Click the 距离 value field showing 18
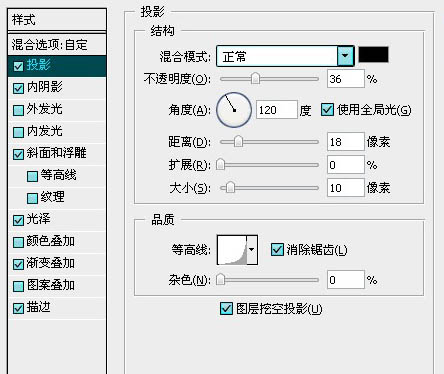The image size is (444, 374). 346,142
